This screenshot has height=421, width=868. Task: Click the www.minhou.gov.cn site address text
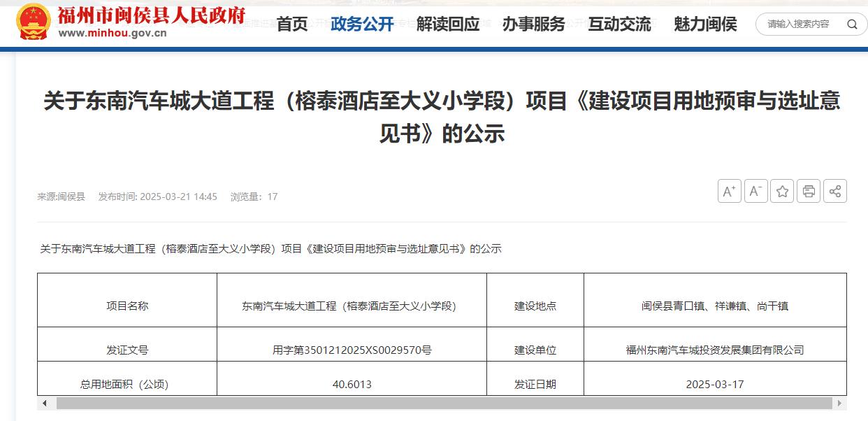(113, 33)
